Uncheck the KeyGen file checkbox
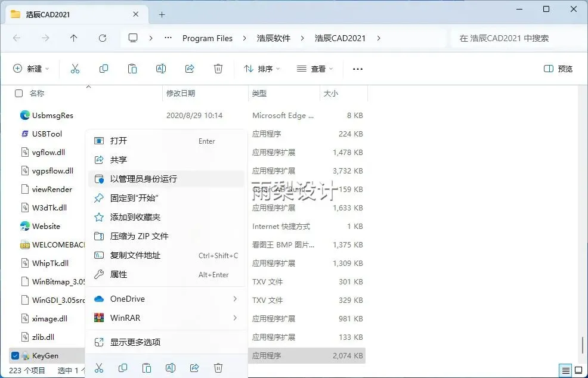The height and width of the screenshot is (378, 588). (15, 355)
